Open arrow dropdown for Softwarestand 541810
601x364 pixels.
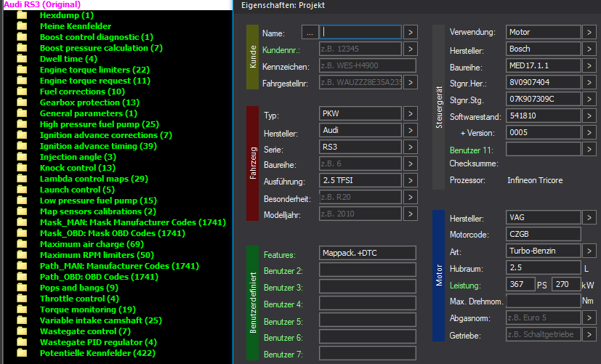pyautogui.click(x=589, y=116)
